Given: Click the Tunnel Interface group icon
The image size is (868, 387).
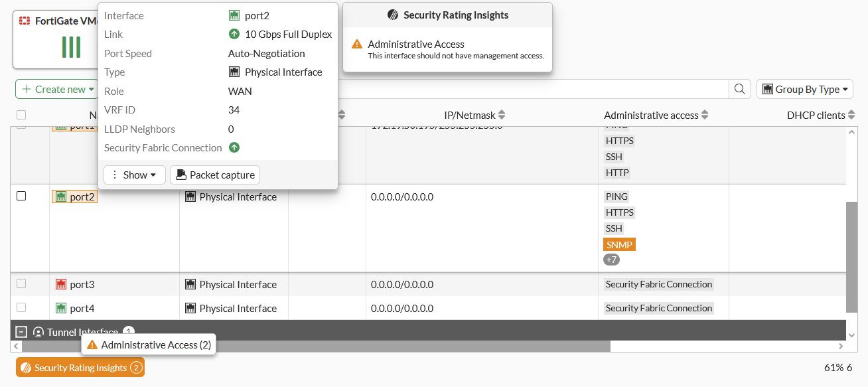Looking at the screenshot, I should [38, 332].
